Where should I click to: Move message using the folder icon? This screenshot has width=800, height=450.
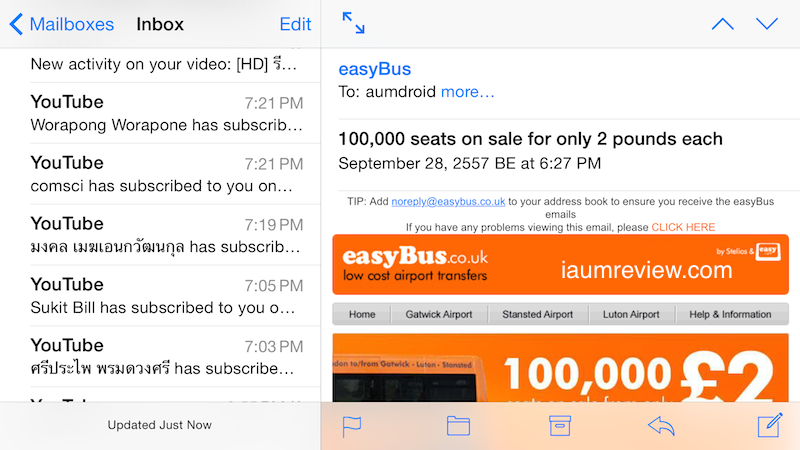[x=458, y=426]
